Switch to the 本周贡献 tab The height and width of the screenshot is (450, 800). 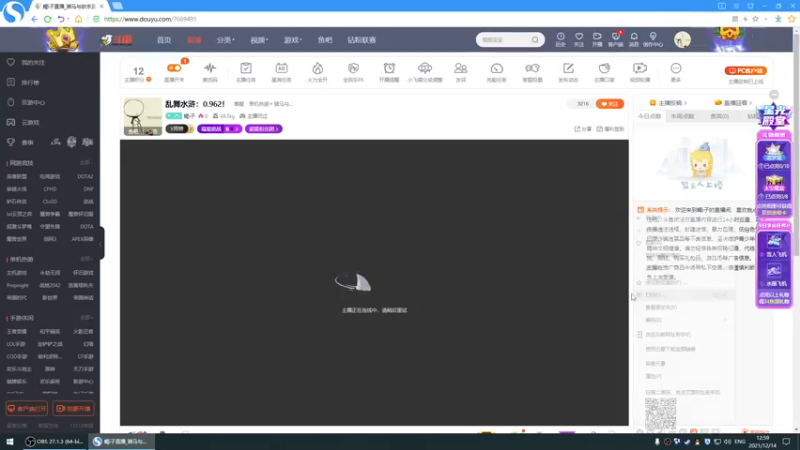683,116
